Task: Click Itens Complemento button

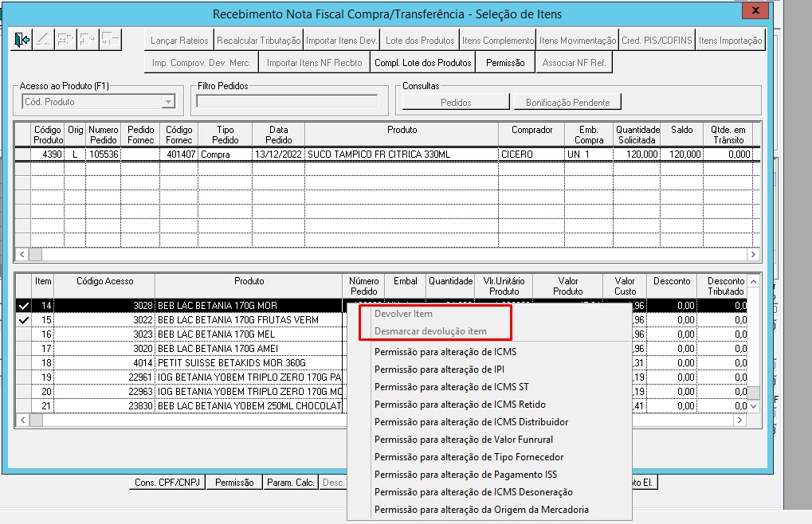Action: coord(498,41)
